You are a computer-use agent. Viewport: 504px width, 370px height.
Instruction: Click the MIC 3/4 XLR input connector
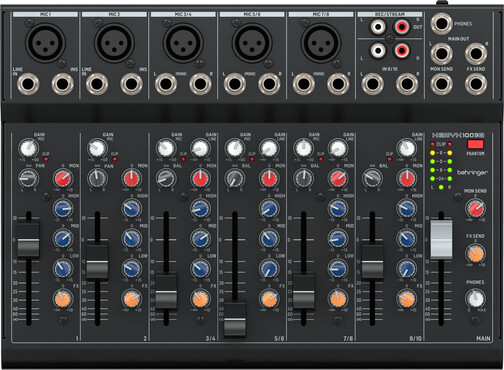[x=183, y=43]
